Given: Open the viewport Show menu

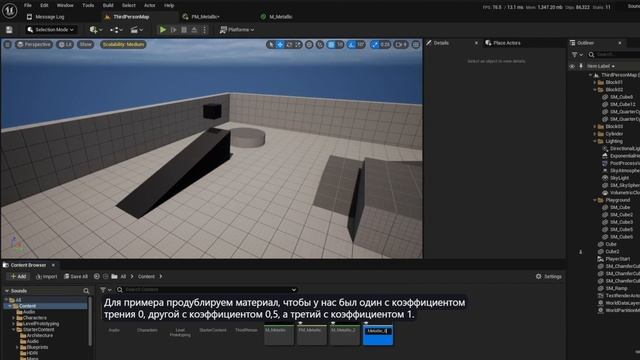Looking at the screenshot, I should 86,44.
